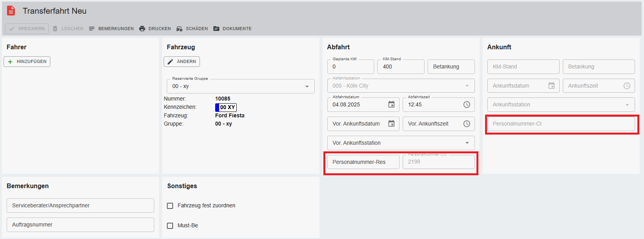The width and height of the screenshot is (644, 239).
Task: Expand the Ankunftsstation dropdown
Action: point(627,105)
